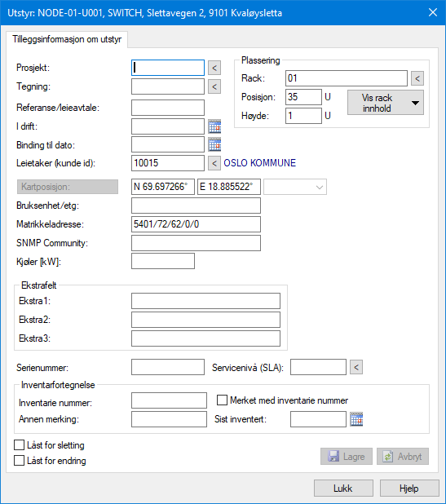The height and width of the screenshot is (504, 446).
Task: Check Låst for endring
Action: 20,461
